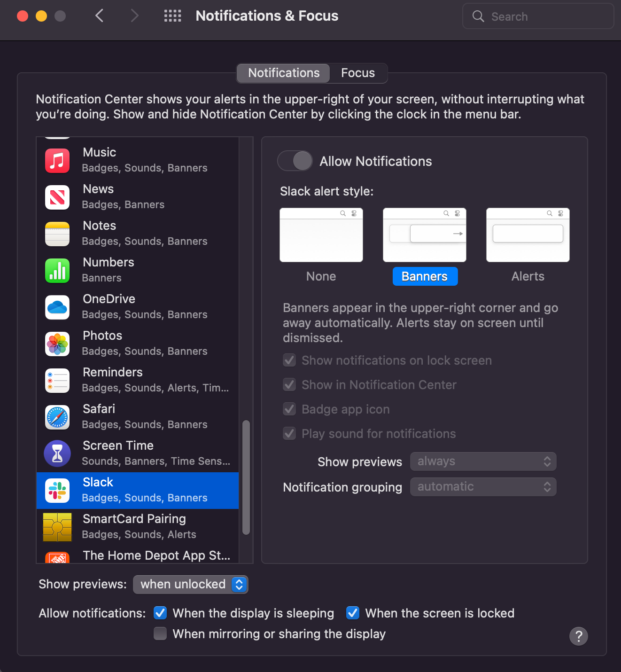The width and height of the screenshot is (621, 672).
Task: Click the OneDrive cloud icon
Action: pyautogui.click(x=57, y=307)
